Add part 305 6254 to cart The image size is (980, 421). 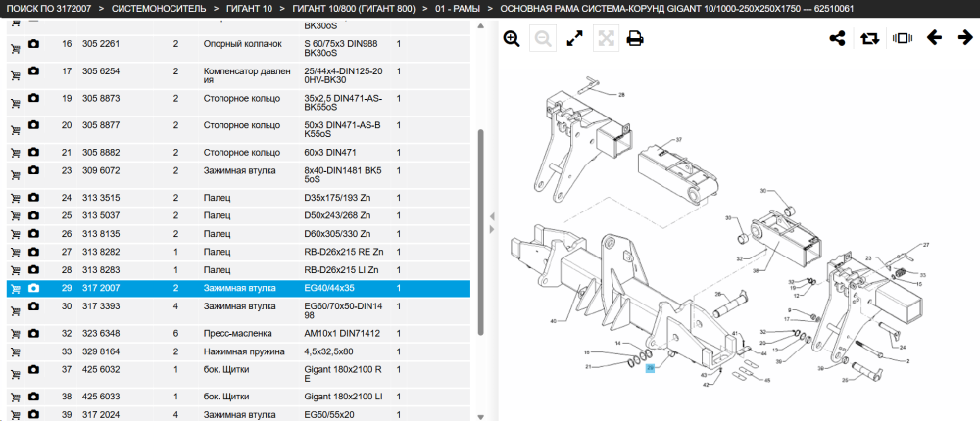click(16, 75)
